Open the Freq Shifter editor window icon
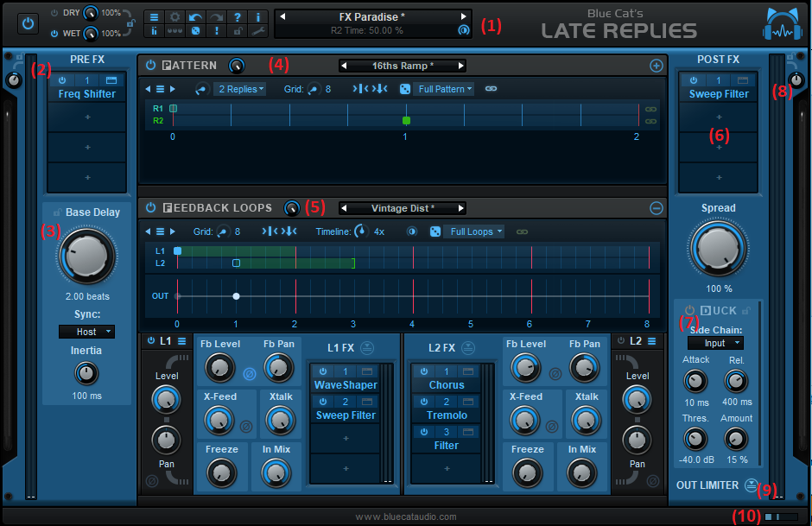Screen dimensions: 812x526 pos(111,80)
